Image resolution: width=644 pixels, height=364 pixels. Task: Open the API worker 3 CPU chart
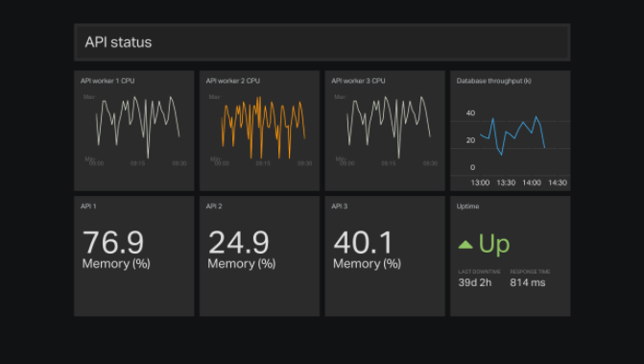389,128
